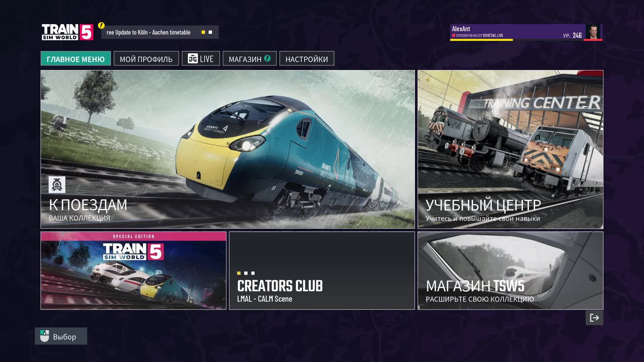
Task: Click the AlexAnt player avatar
Action: pos(593,32)
